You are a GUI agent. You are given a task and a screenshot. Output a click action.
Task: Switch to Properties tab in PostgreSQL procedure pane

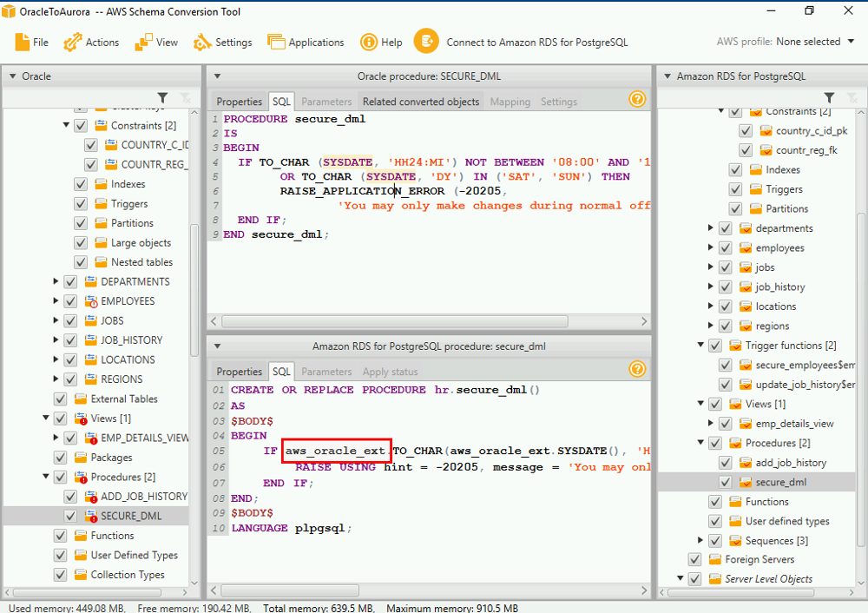240,372
